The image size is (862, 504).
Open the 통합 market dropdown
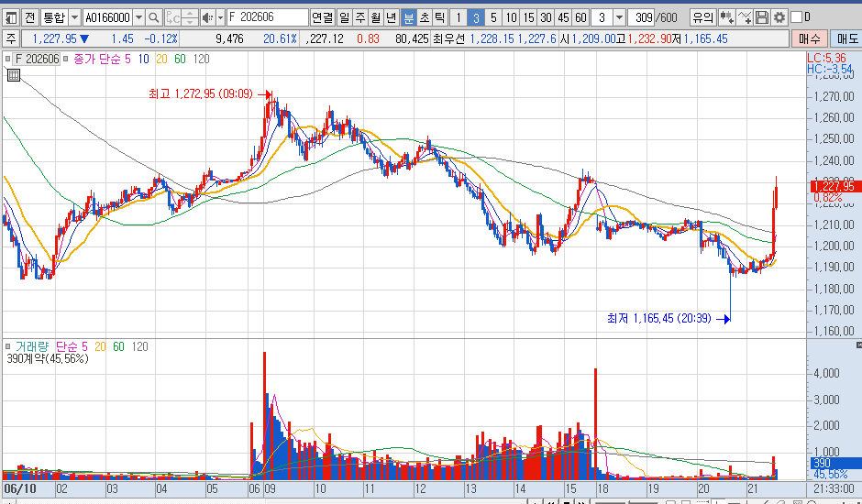(x=75, y=17)
